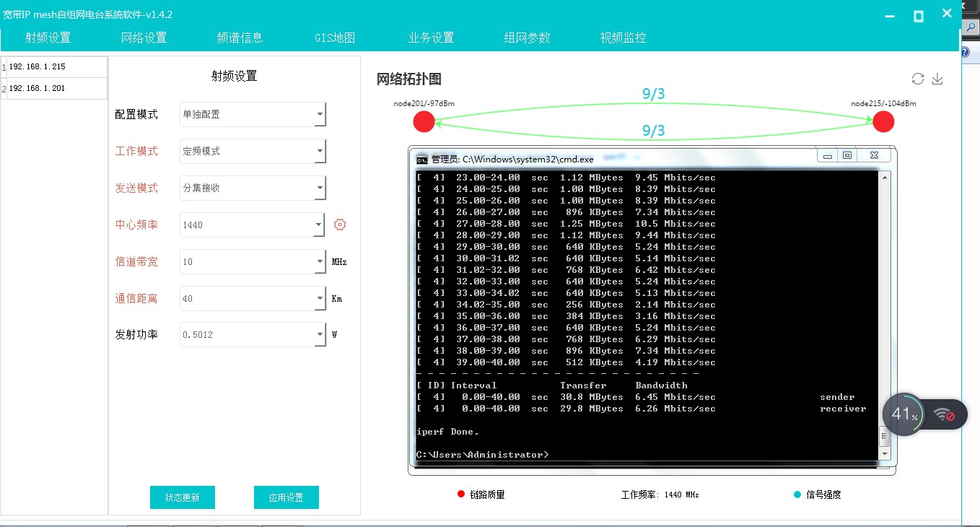Click cmd window scrollbar down arrow
This screenshot has width=980, height=527.
(883, 453)
